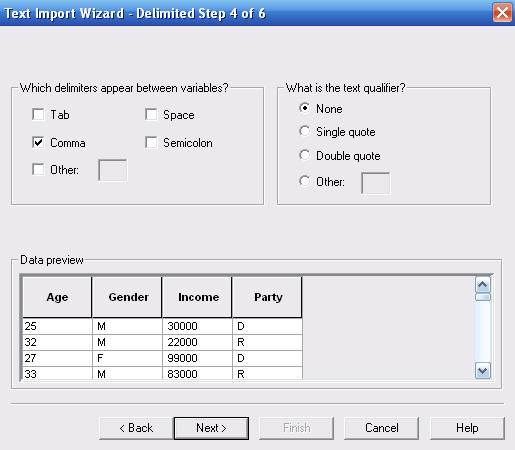Close the Text Import Wizard window
Image resolution: width=515 pixels, height=450 pixels.
click(x=502, y=13)
